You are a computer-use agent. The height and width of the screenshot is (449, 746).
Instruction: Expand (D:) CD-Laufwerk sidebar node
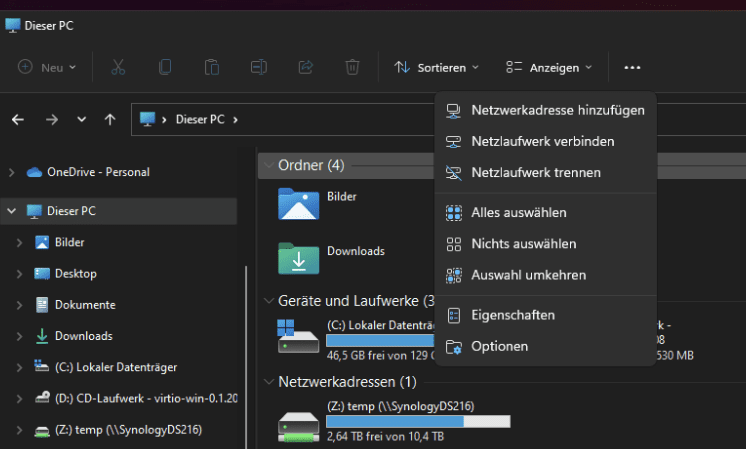(20, 399)
